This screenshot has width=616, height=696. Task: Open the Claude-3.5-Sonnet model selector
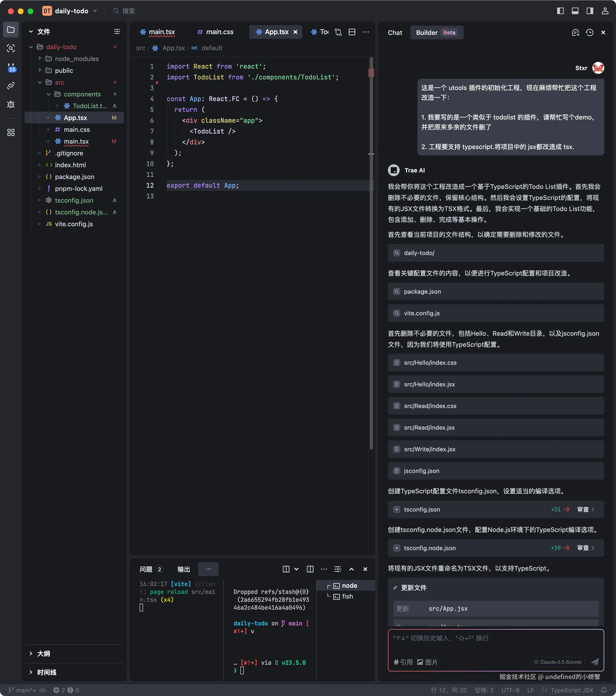558,662
